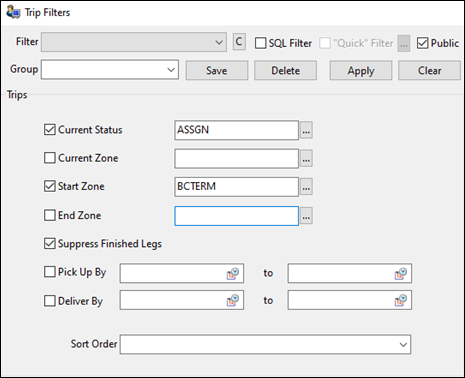The image size is (465, 378).
Task: Click the Deliver By start date field
Action: tap(182, 300)
